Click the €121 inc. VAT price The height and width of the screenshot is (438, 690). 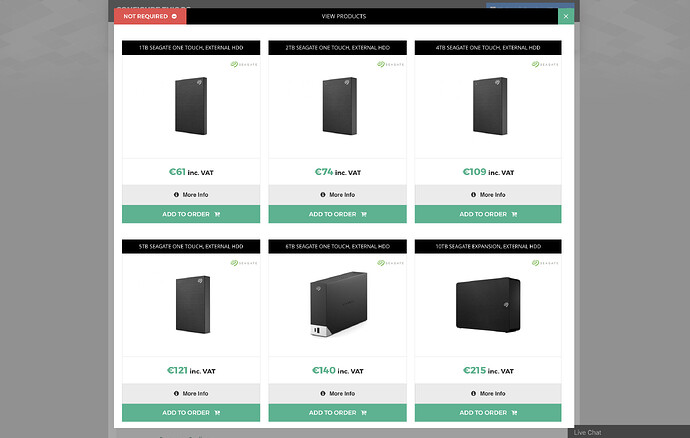click(191, 371)
